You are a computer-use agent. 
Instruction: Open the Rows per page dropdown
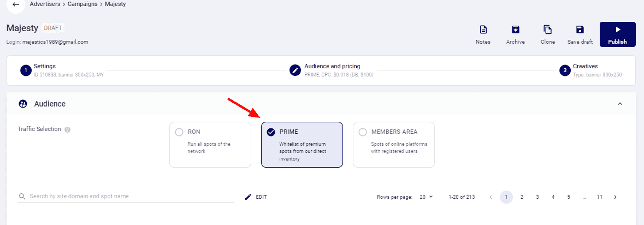pyautogui.click(x=426, y=197)
